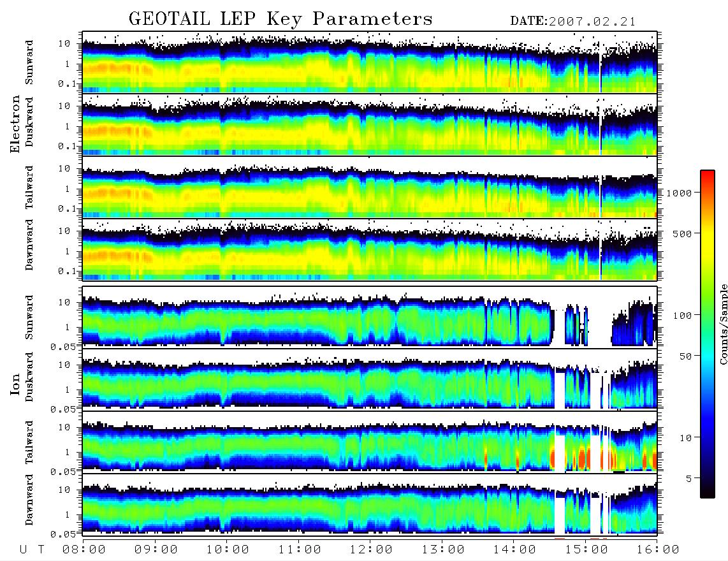Click the 5 tick label on color bar
The height and width of the screenshot is (561, 728).
click(x=688, y=478)
